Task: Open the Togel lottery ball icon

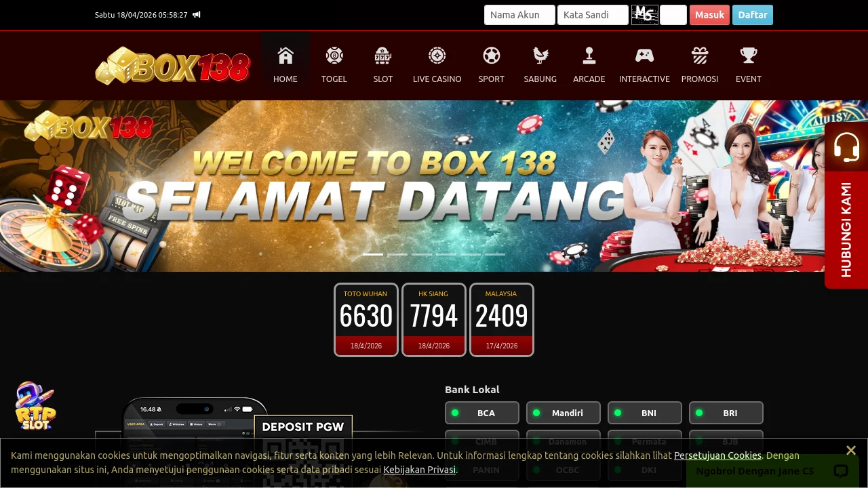Action: tap(334, 56)
